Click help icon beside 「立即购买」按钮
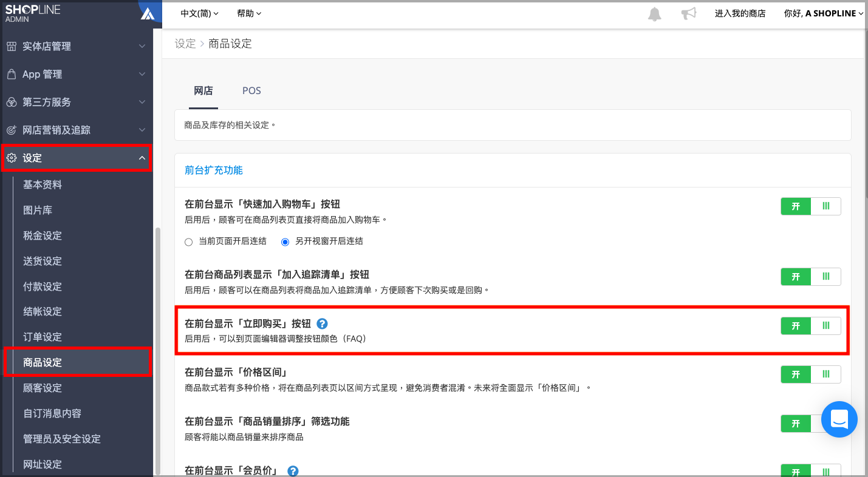The height and width of the screenshot is (477, 868). point(323,323)
